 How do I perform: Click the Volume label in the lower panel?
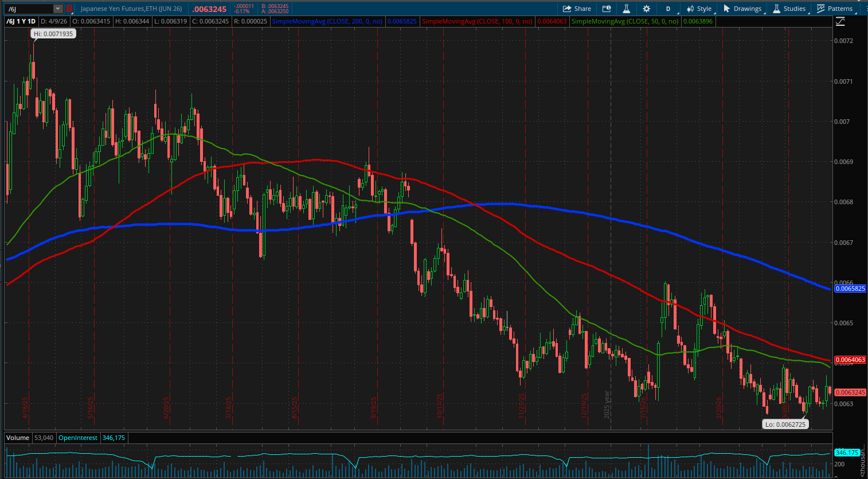[x=18, y=437]
